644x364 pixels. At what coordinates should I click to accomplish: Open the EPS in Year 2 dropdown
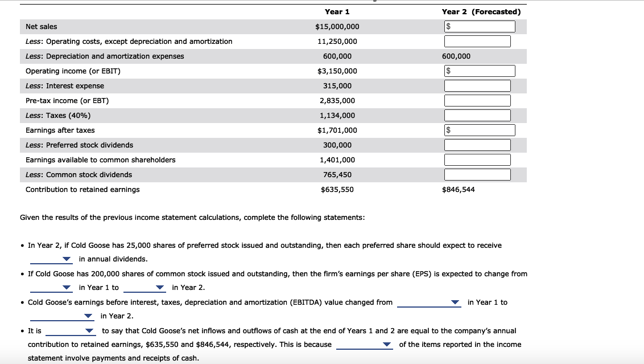click(145, 288)
